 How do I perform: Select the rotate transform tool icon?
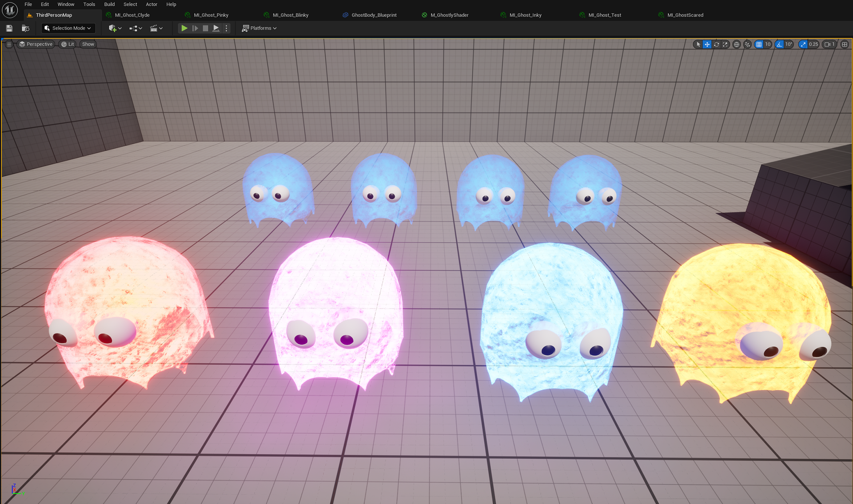coord(716,44)
